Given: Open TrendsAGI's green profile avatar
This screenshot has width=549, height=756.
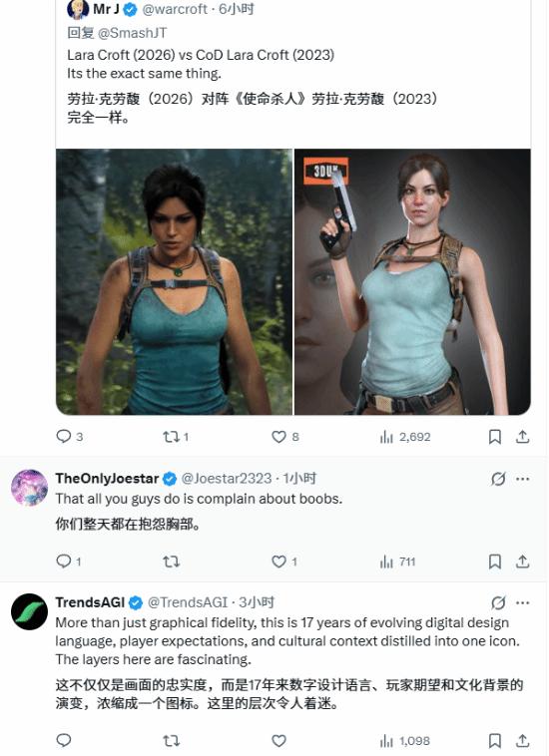Looking at the screenshot, I should (29, 611).
